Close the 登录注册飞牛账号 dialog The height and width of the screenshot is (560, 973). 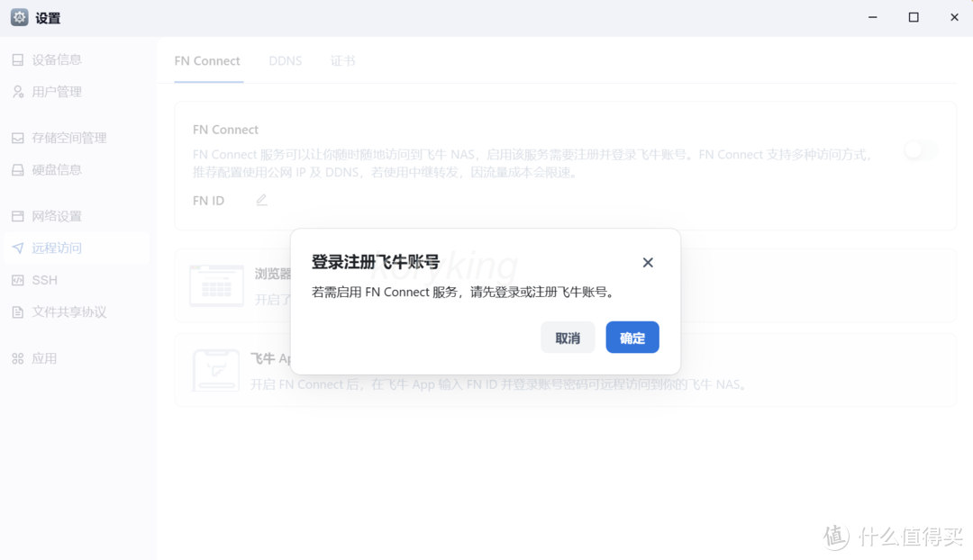tap(648, 262)
